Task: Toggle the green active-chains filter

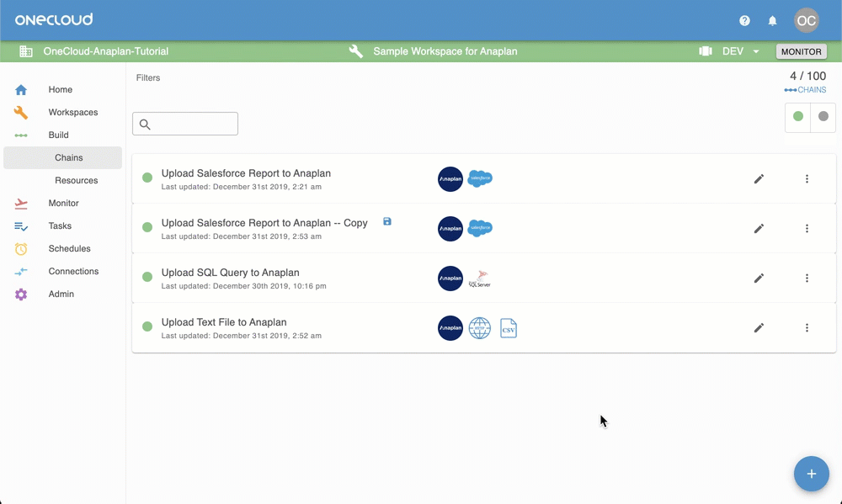Action: tap(798, 116)
